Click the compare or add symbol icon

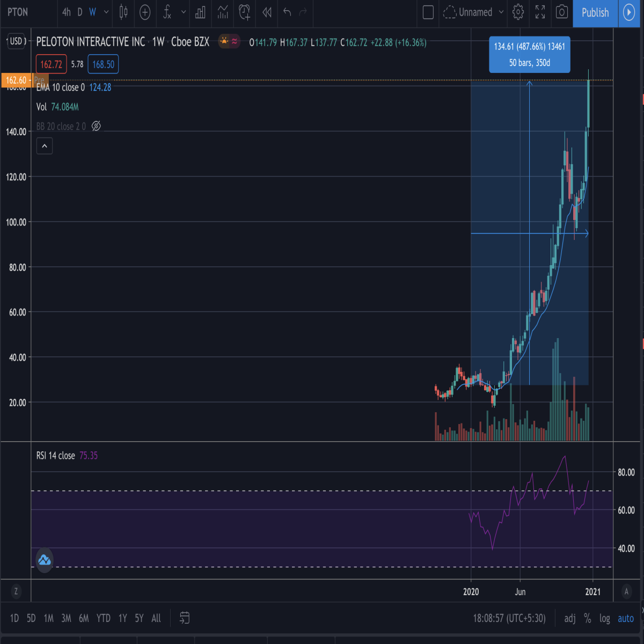click(145, 12)
